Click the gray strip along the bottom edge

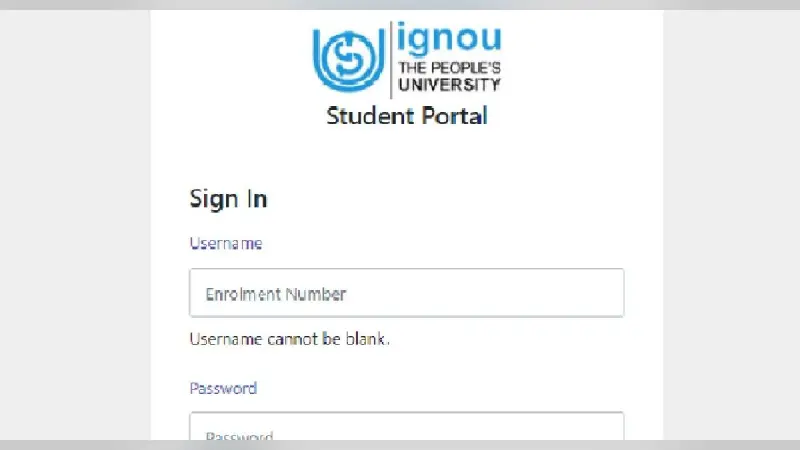click(400, 445)
